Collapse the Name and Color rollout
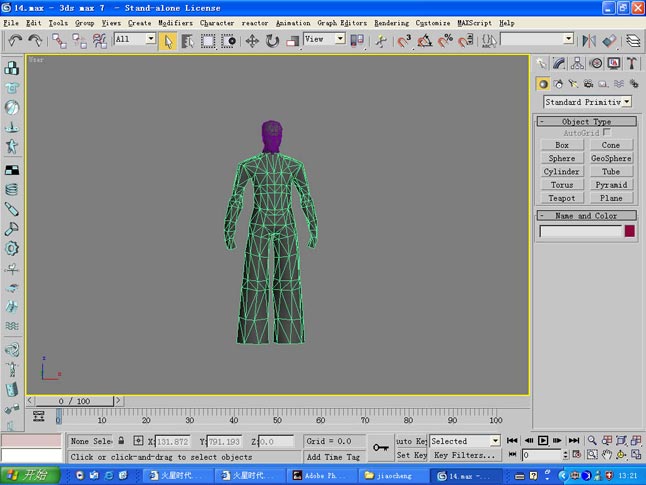The width and height of the screenshot is (646, 485). coord(586,216)
